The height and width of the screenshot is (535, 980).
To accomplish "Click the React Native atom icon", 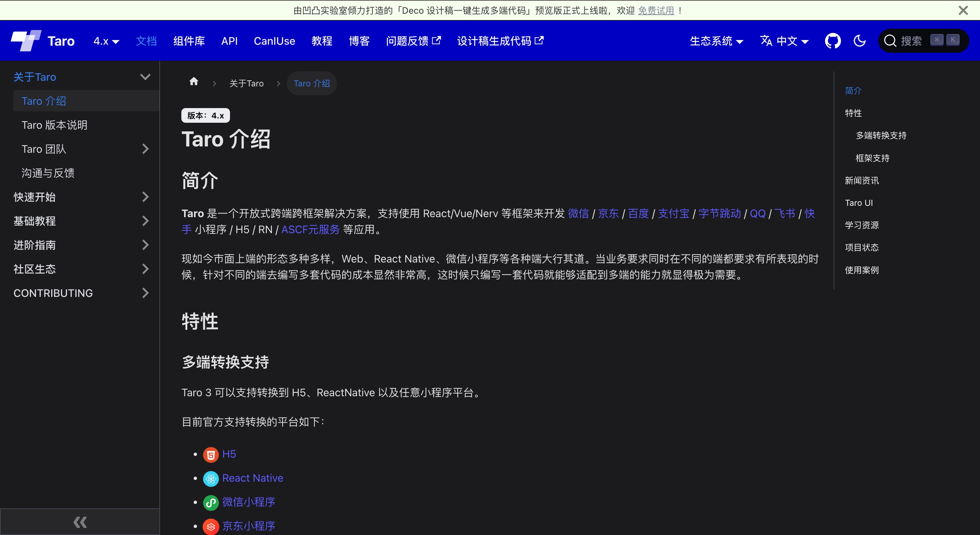I will [x=211, y=479].
